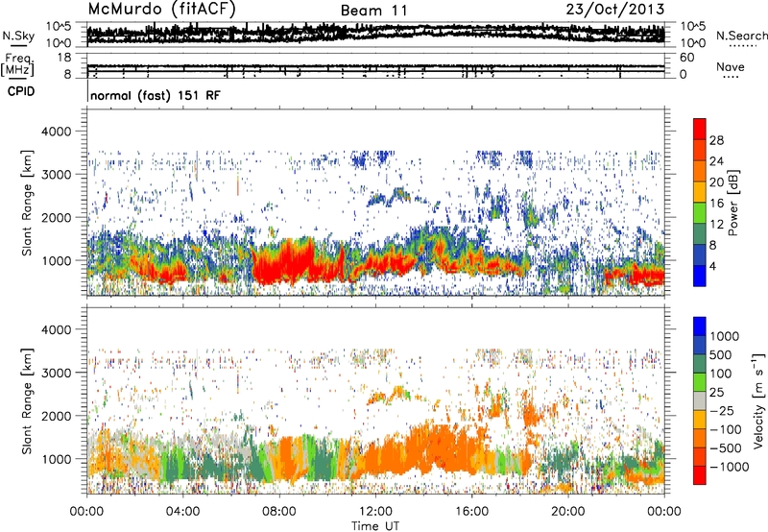The image size is (768, 532).
Task: Click the 04:00 time tick label
Action: tap(183, 512)
